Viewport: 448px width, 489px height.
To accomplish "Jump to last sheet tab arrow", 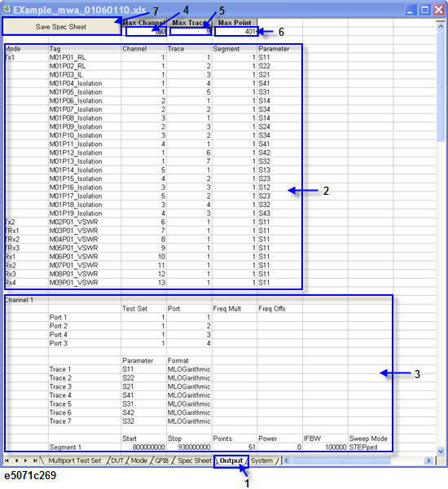I will click(x=35, y=460).
